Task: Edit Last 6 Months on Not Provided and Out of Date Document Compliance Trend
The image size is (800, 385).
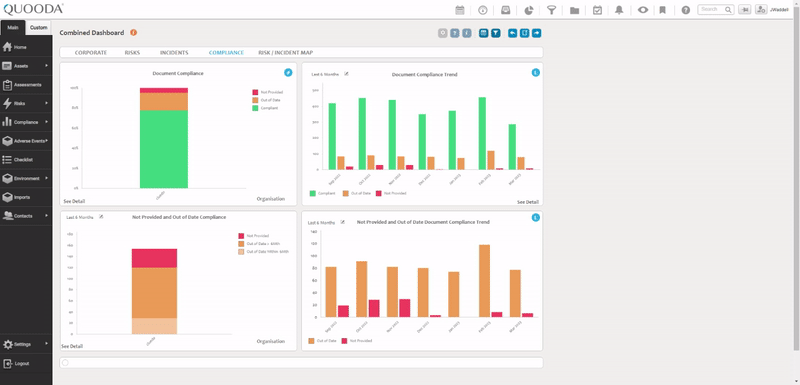Action: pos(343,222)
